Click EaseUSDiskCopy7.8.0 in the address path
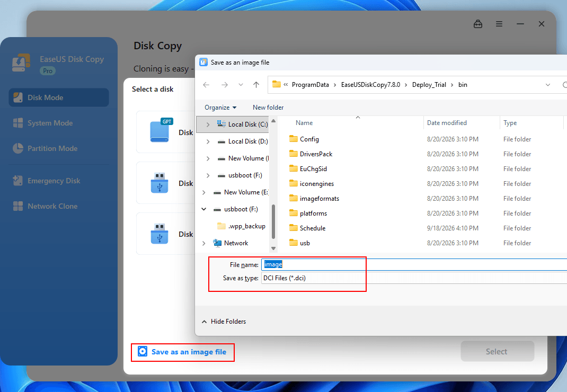Screen dimensions: 567x392 [x=370, y=85]
